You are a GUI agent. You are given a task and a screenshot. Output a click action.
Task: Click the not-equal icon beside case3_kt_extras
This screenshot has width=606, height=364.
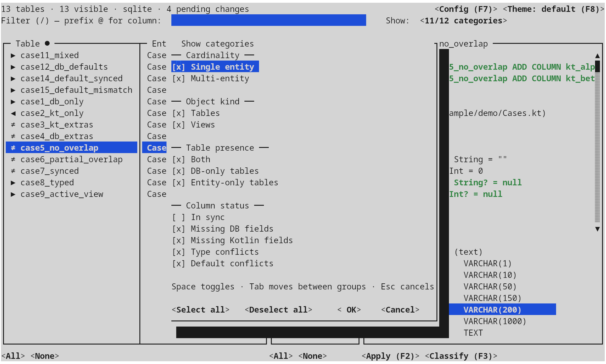[x=13, y=125]
